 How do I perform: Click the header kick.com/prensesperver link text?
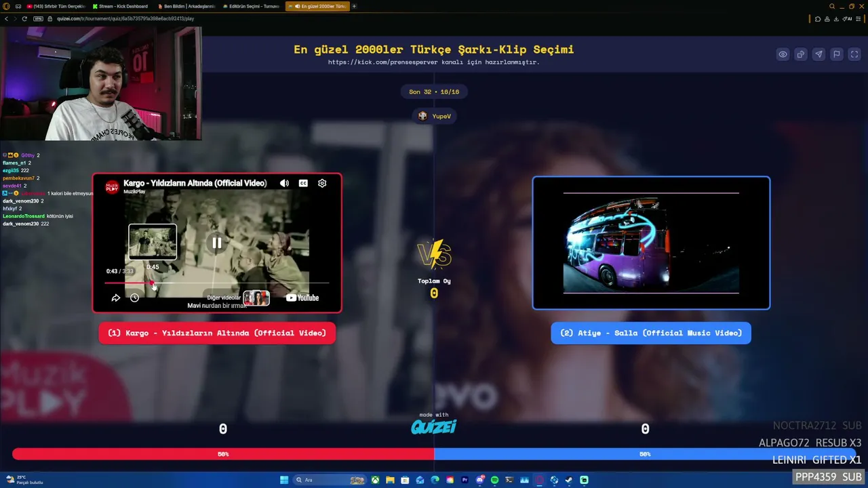point(434,62)
